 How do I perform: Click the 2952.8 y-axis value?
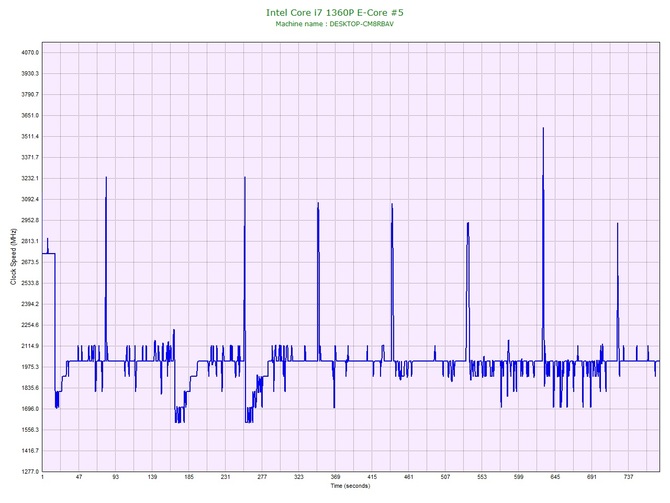(30, 220)
